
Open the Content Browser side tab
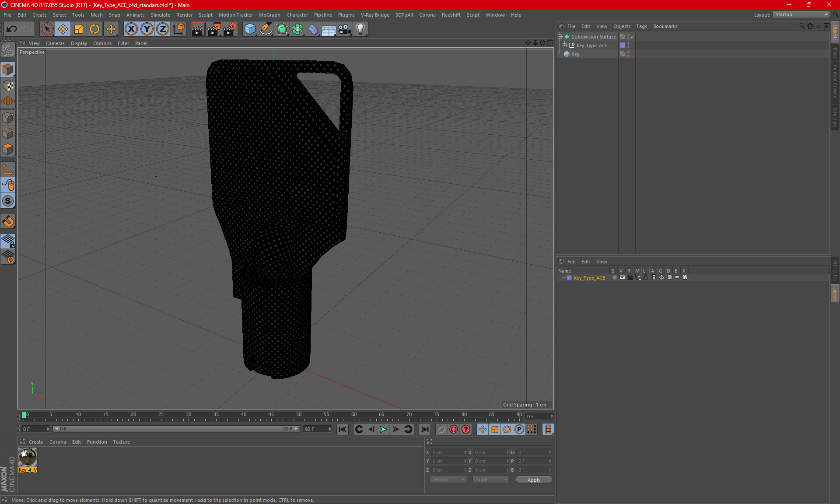tap(835, 83)
